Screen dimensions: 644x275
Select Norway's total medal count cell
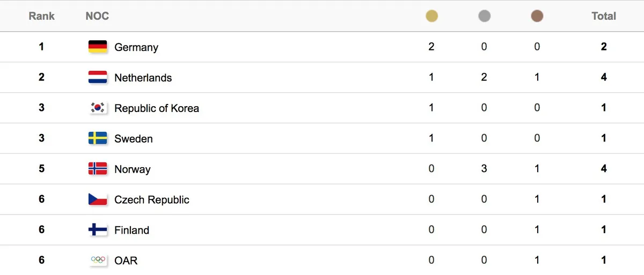604,169
